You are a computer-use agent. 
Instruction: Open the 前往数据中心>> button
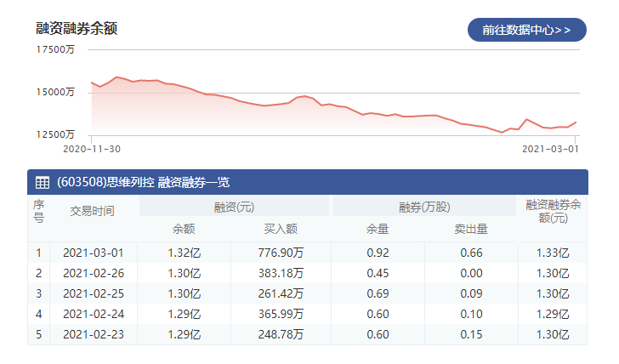[x=526, y=30]
